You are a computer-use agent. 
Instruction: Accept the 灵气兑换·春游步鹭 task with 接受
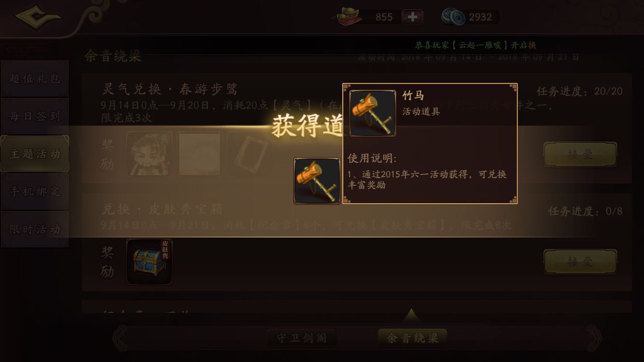[580, 154]
